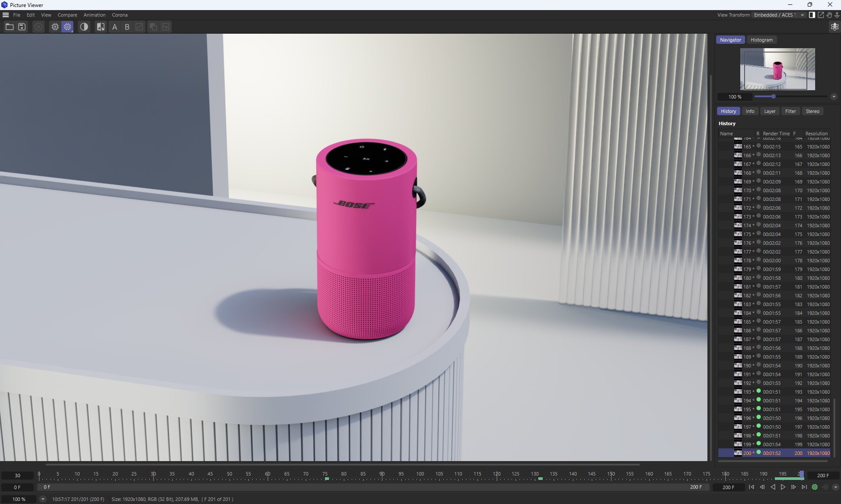Image resolution: width=841 pixels, height=504 pixels.
Task: Open the hamburger menu icon
Action: point(6,15)
